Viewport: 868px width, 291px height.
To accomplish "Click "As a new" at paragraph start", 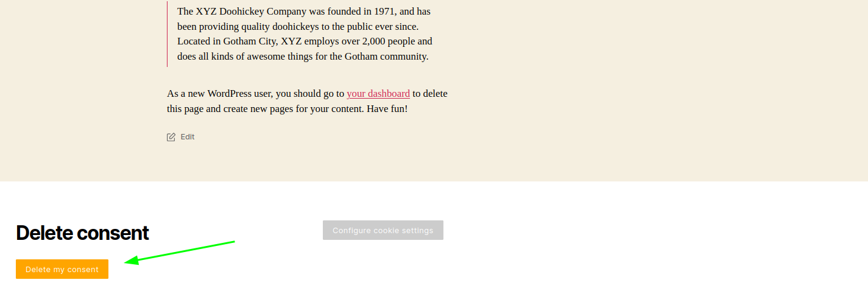I will [186, 94].
